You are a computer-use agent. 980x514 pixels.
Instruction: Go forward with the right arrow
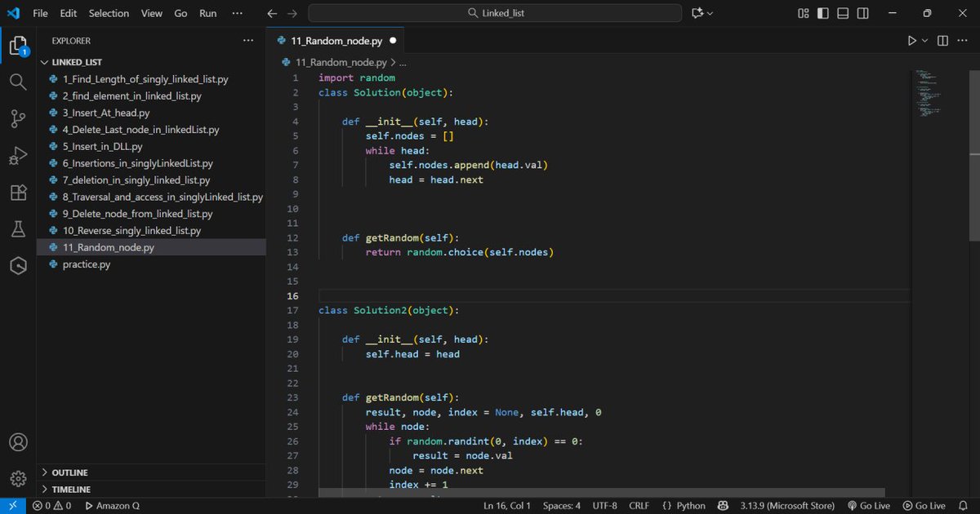click(x=292, y=13)
